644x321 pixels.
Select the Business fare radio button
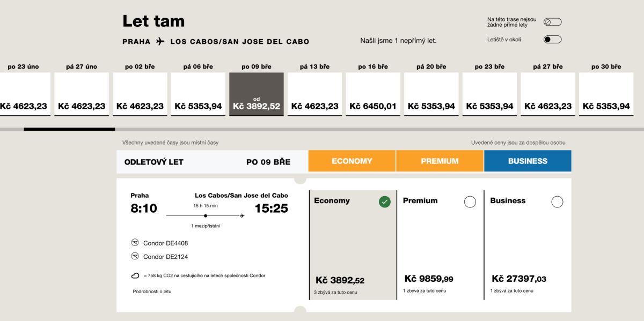[x=557, y=201]
